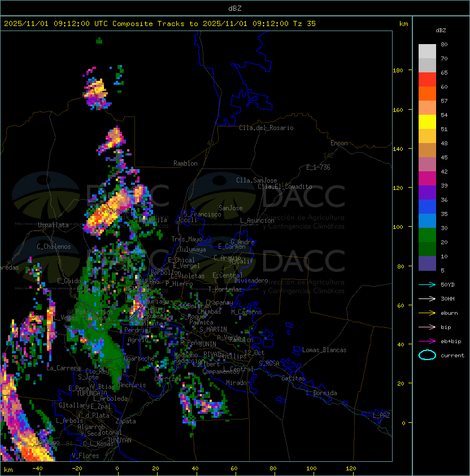This screenshot has width=470, height=476.
Task: Select the yellow swatch between 54 and 51 dBZ
Action: pos(427,122)
